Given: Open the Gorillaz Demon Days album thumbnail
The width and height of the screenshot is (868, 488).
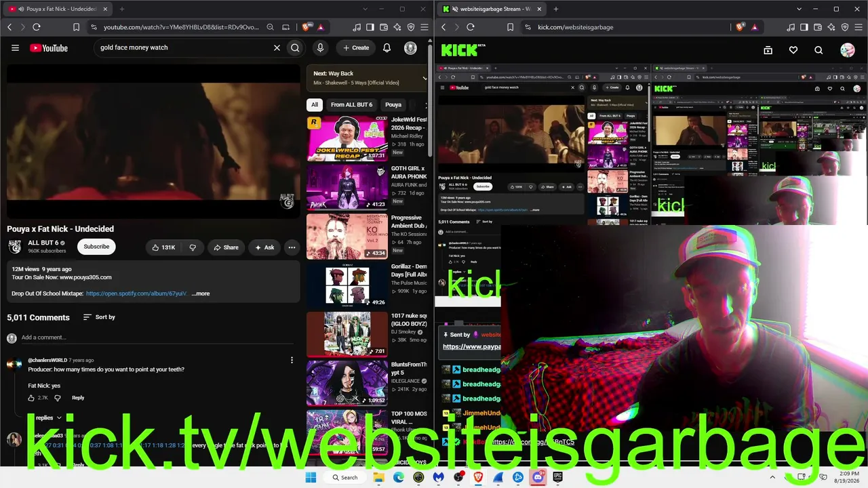Looking at the screenshot, I should click(347, 285).
